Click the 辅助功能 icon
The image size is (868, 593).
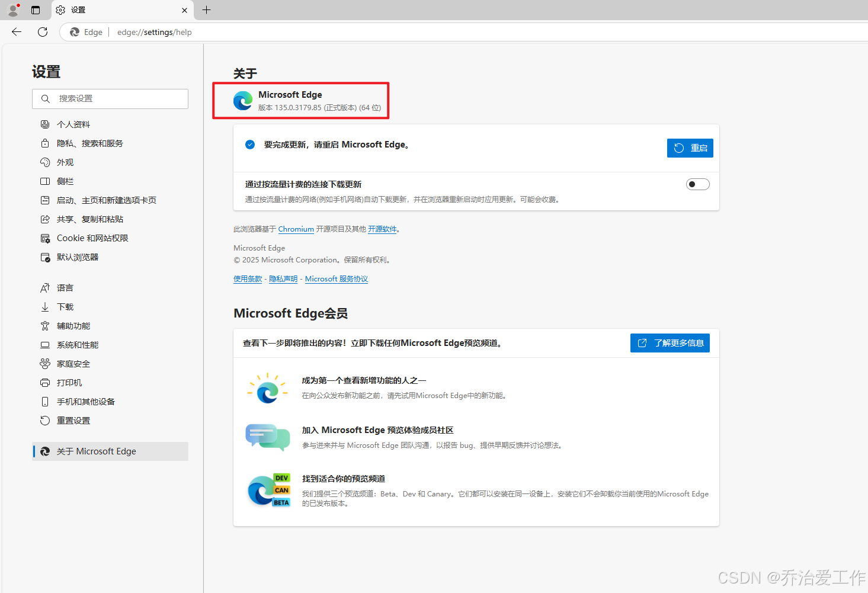coord(45,326)
